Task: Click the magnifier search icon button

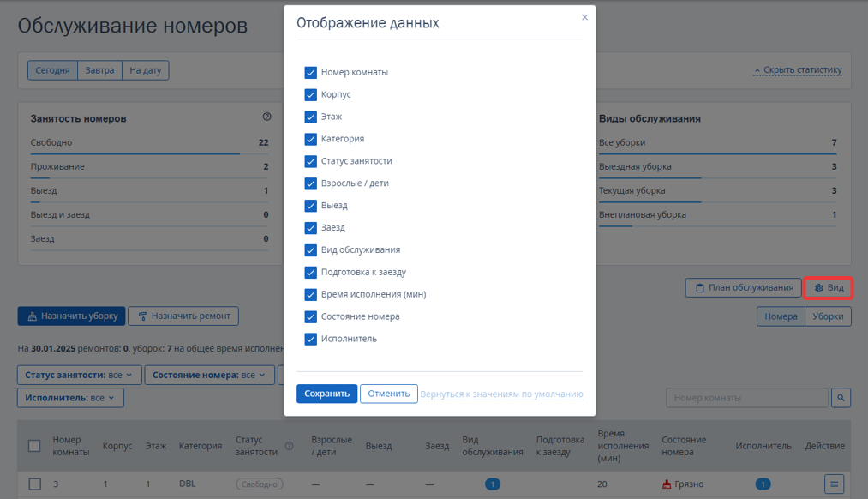Action: click(x=841, y=398)
